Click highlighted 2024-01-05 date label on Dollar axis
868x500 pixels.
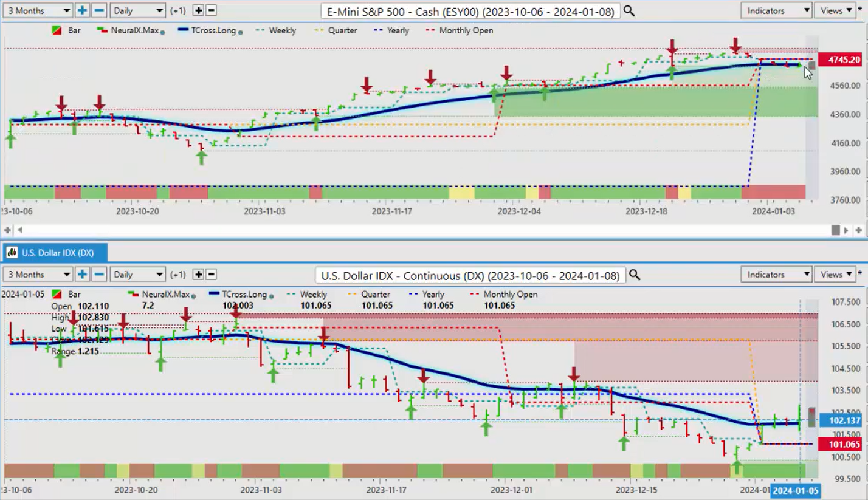click(794, 491)
